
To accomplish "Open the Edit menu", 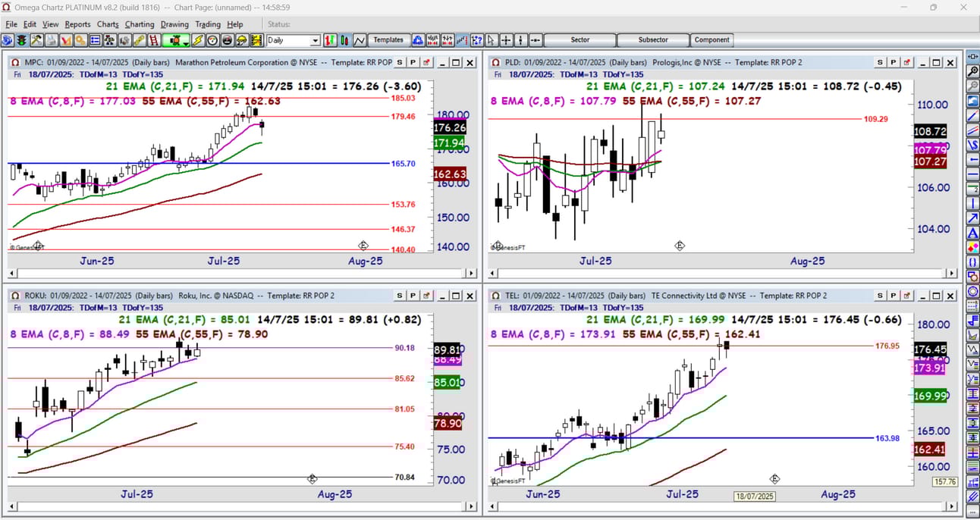I will pos(30,24).
